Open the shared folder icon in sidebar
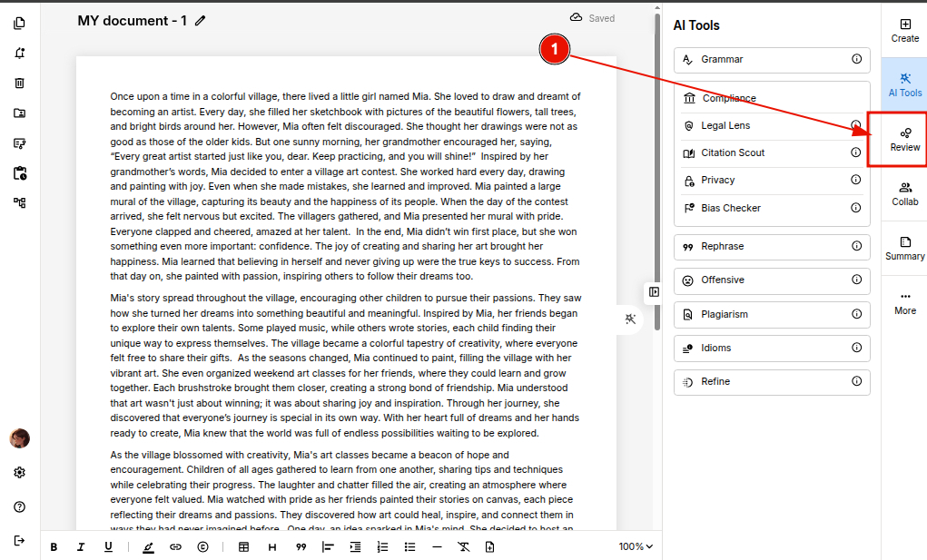This screenshot has height=560, width=927. tap(19, 113)
